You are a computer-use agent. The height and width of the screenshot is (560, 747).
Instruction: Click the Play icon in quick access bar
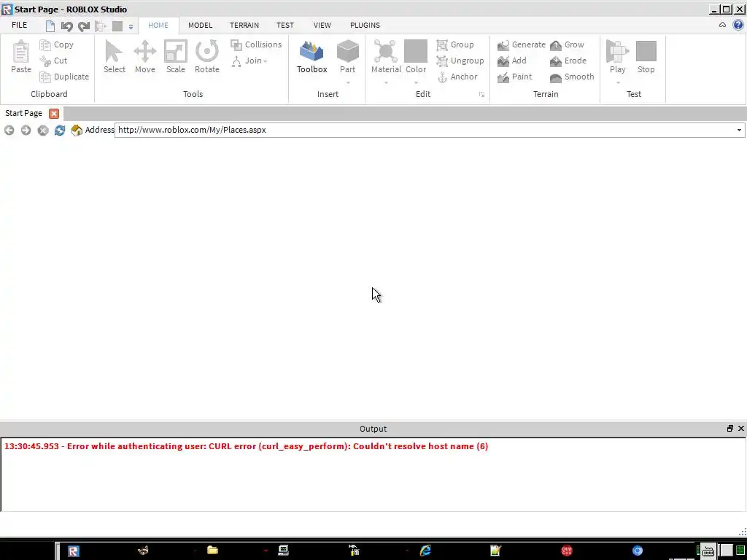coord(101,26)
